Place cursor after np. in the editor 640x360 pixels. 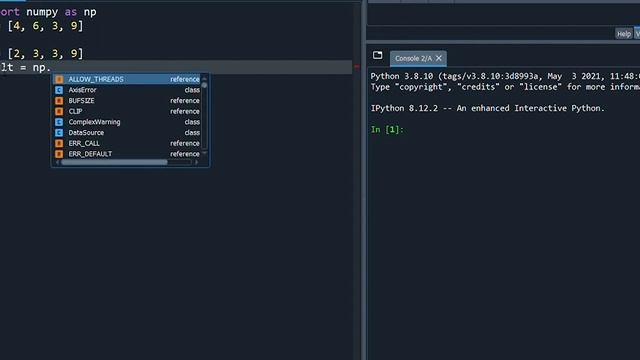tap(51, 67)
